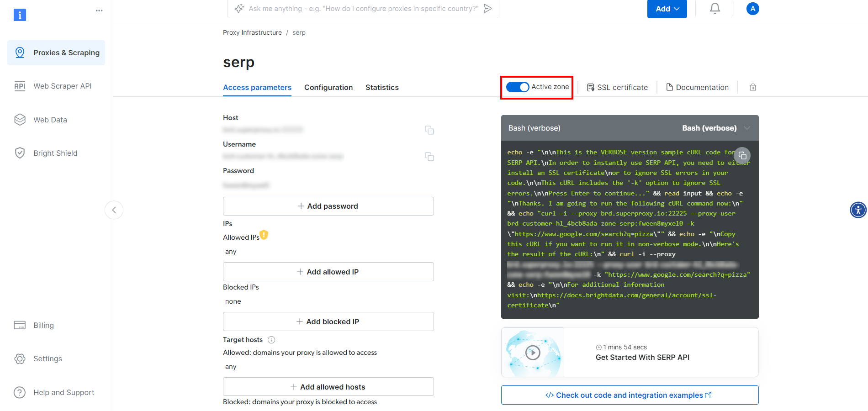Image resolution: width=868 pixels, height=411 pixels.
Task: Copy the Host value
Action: click(x=429, y=130)
